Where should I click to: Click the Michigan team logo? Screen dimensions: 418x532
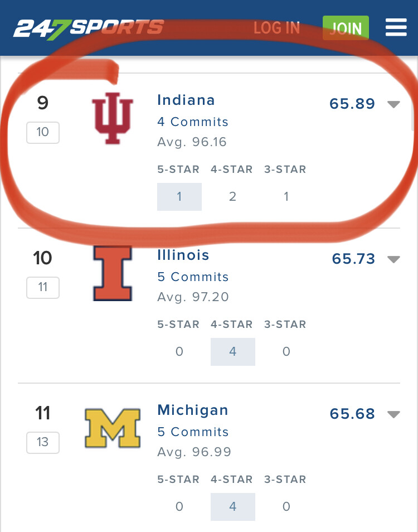click(113, 428)
